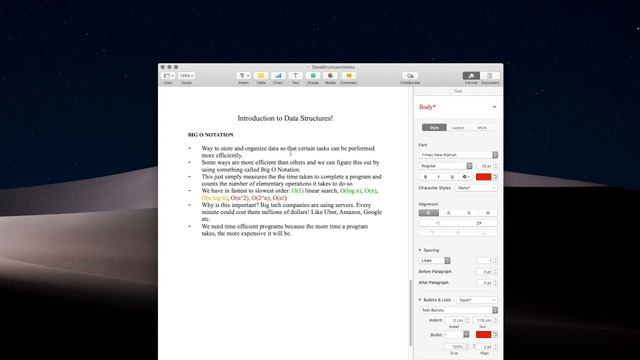Click the font size input field

click(x=485, y=166)
